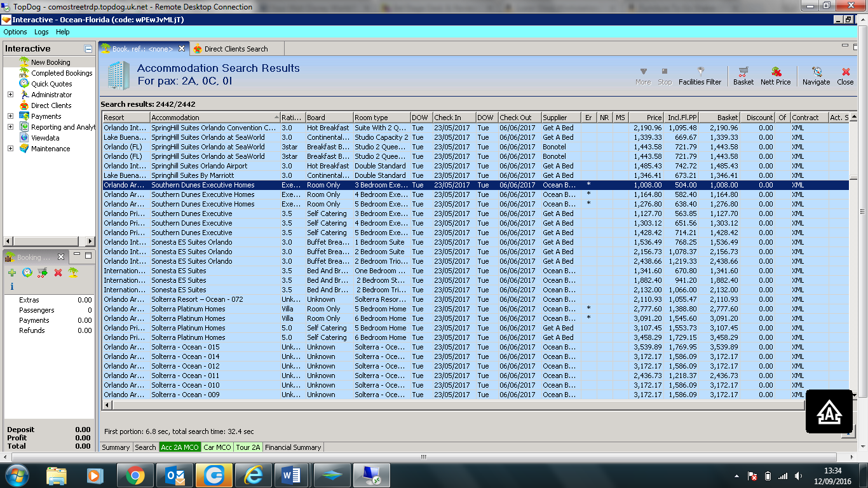Open Microsoft Word from the taskbar

pos(292,475)
